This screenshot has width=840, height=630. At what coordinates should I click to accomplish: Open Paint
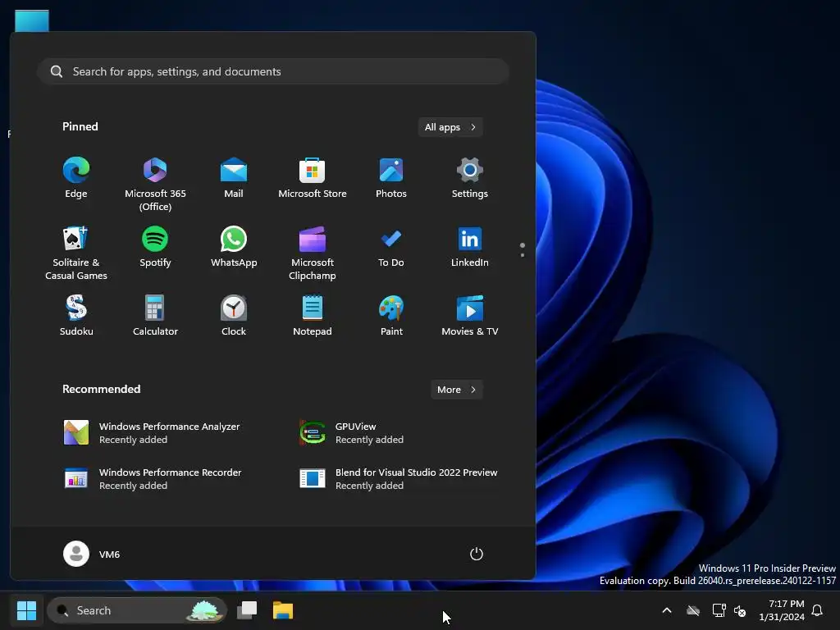pos(391,316)
